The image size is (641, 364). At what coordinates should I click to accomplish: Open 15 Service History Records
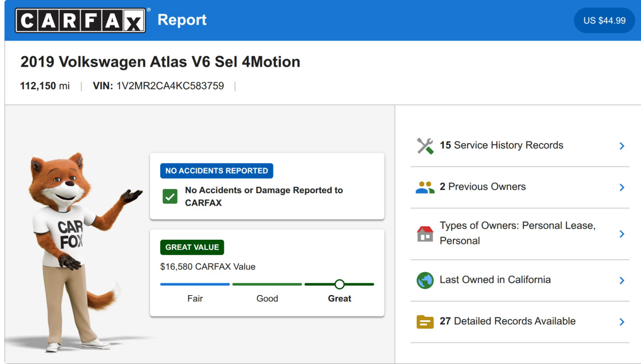coord(520,146)
